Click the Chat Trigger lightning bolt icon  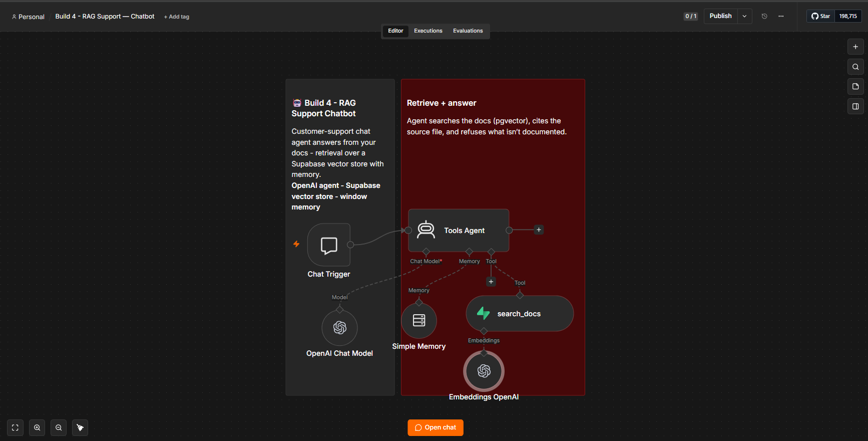coord(296,244)
